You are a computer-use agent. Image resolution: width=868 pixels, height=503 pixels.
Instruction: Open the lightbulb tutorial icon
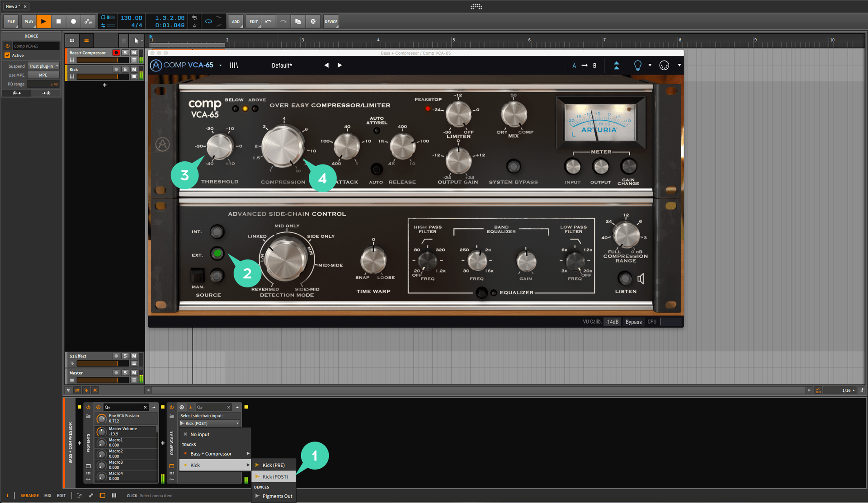638,66
